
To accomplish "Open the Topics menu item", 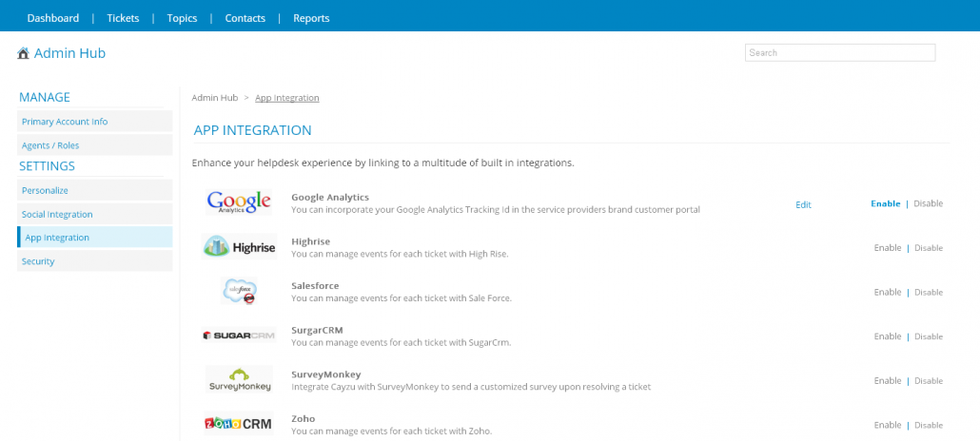I will point(183,18).
